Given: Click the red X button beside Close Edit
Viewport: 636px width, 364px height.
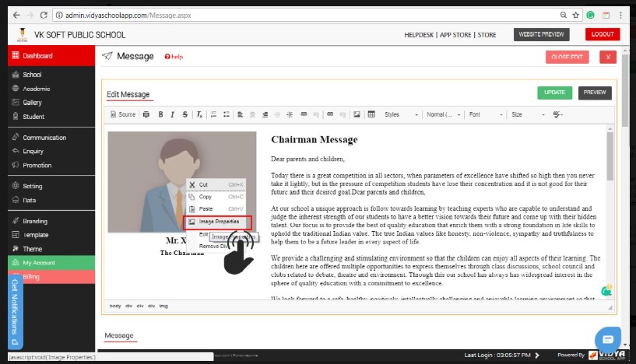Looking at the screenshot, I should pos(608,57).
